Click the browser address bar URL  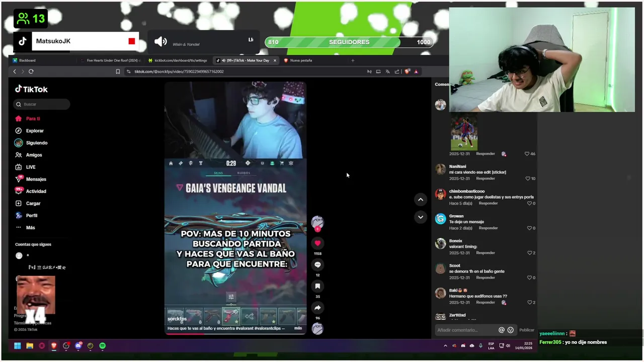coord(179,71)
